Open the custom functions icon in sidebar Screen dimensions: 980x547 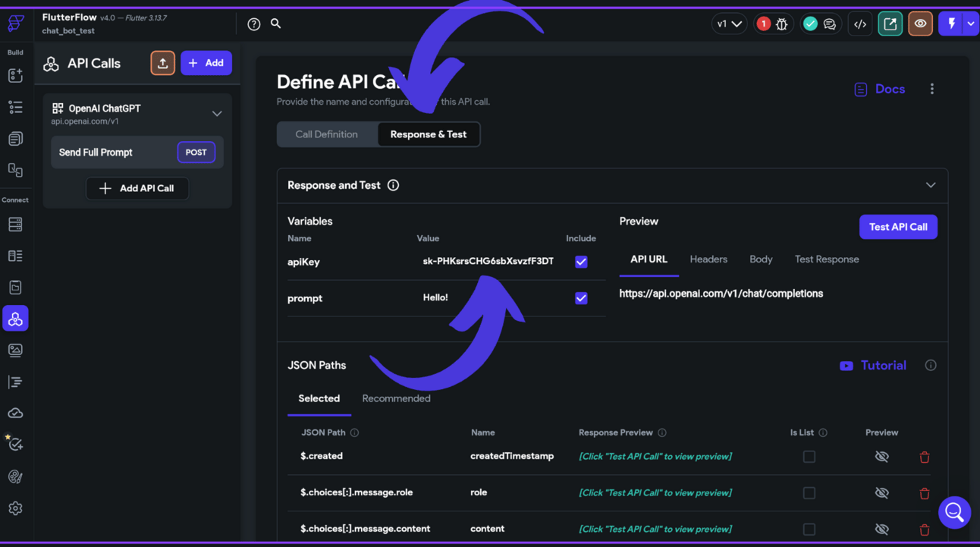pyautogui.click(x=15, y=382)
